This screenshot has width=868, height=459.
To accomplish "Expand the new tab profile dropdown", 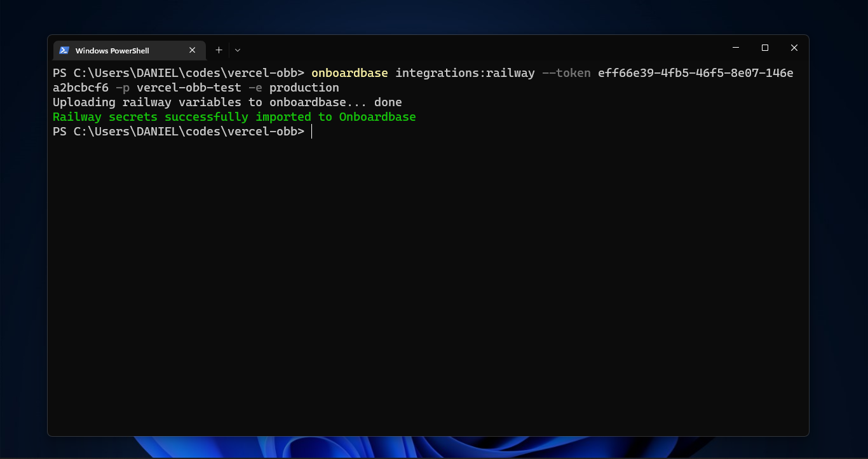I will coord(238,50).
